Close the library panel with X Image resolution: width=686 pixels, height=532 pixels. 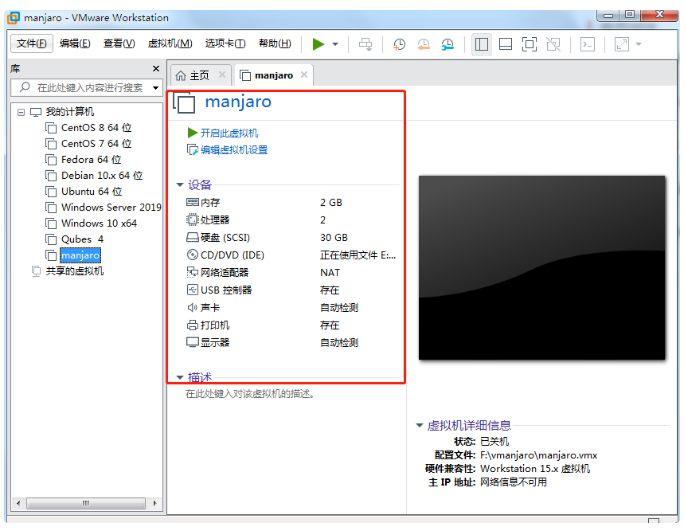pyautogui.click(x=156, y=69)
